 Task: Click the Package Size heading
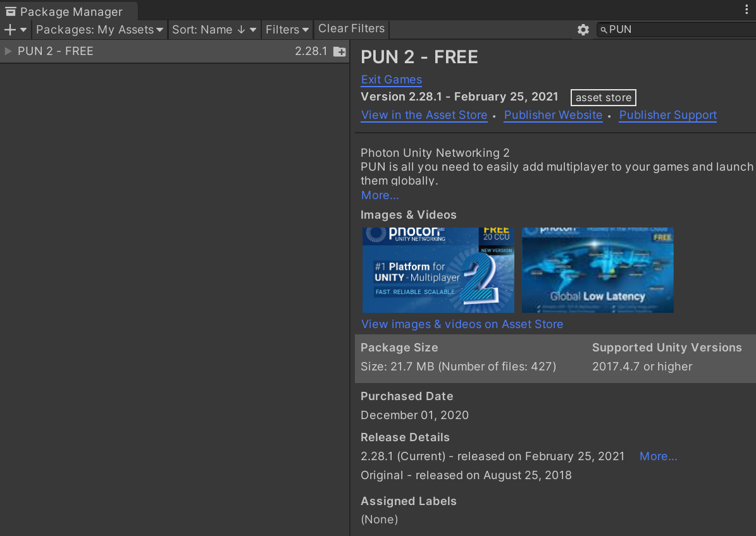pyautogui.click(x=399, y=348)
